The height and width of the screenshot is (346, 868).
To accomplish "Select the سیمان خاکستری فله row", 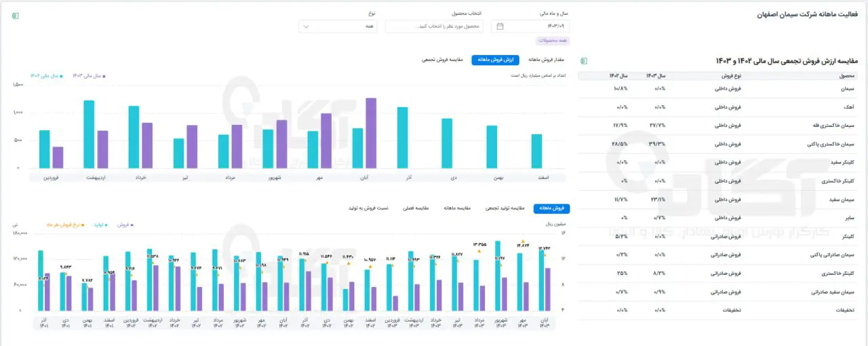I will pos(719,126).
